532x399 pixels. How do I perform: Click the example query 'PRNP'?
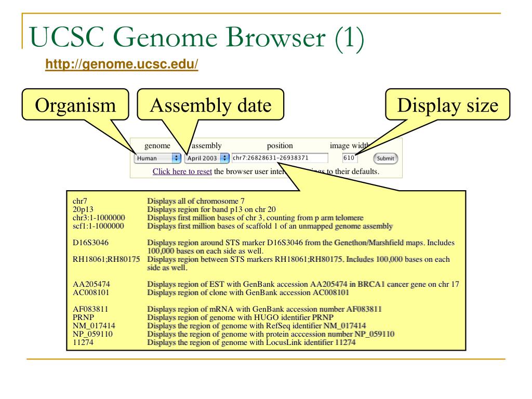[x=83, y=317]
